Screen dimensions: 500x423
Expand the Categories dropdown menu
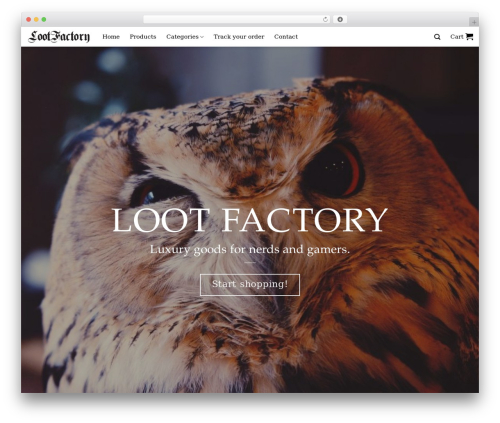point(185,37)
